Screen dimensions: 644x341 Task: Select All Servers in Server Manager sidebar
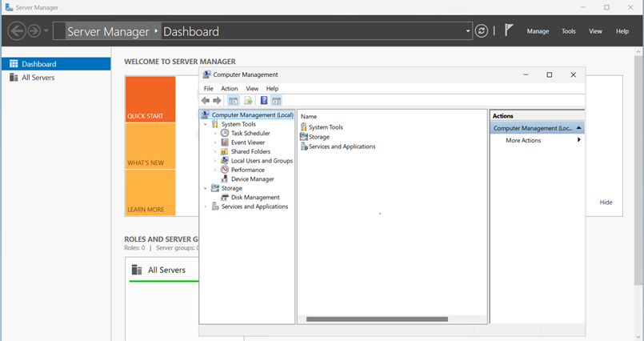click(x=56, y=77)
